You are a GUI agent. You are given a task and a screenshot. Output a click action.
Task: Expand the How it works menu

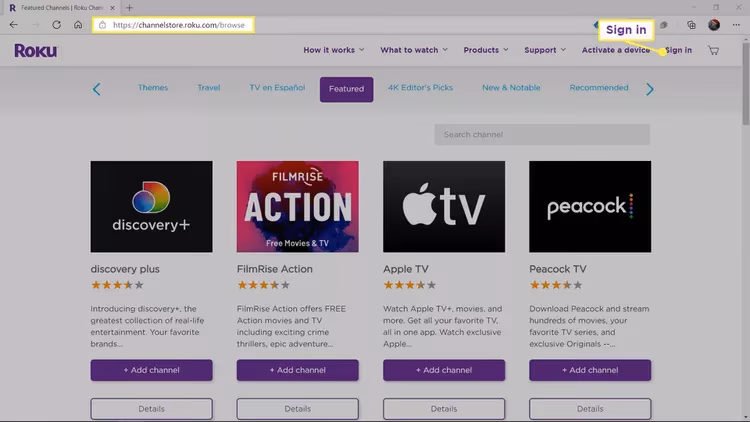tap(334, 50)
